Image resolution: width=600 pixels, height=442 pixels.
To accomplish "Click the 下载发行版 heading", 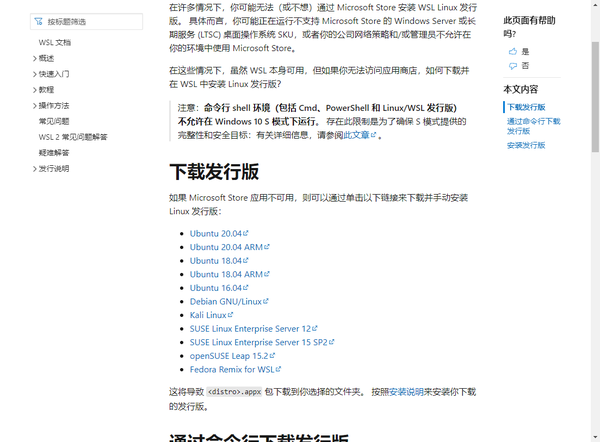I will click(x=214, y=171).
